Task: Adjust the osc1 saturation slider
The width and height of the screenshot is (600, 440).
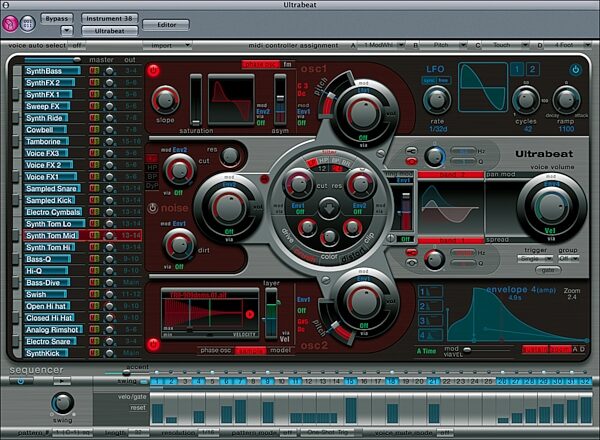Action: click(196, 100)
